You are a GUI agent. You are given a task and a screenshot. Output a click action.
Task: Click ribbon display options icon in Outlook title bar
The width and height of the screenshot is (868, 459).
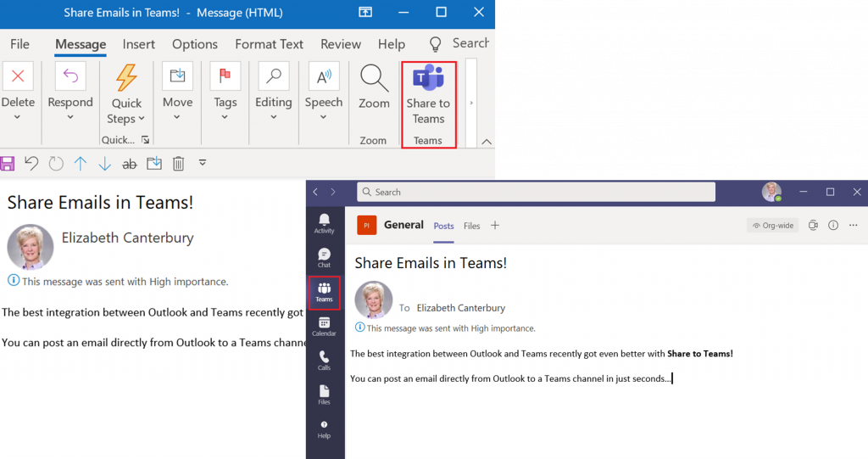click(365, 12)
